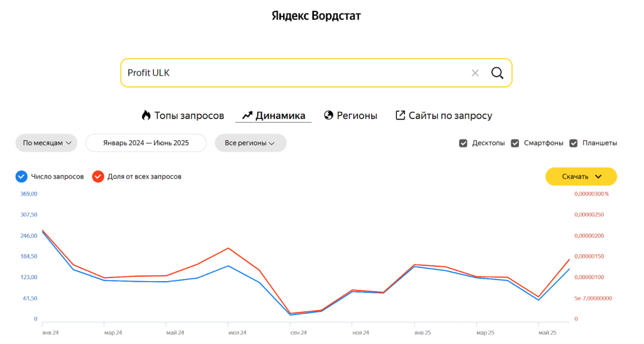
Task: Click the magnifying glass search icon
Action: point(497,73)
